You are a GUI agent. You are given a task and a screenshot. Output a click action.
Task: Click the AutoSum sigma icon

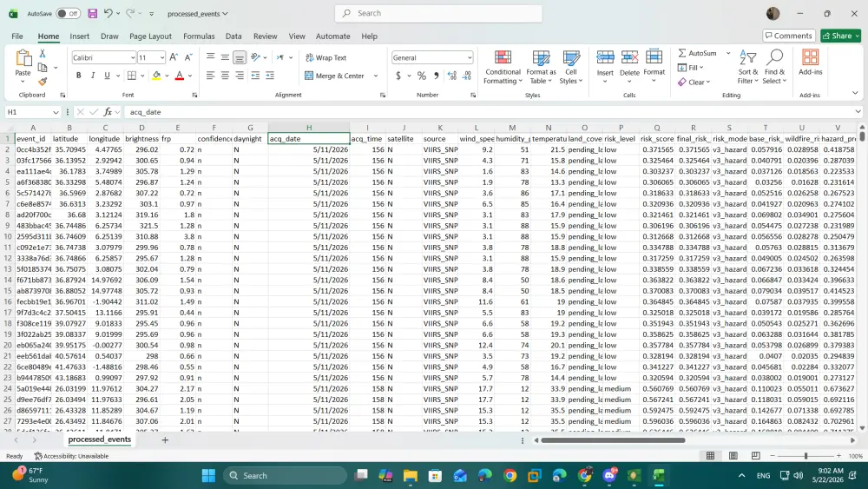[682, 53]
